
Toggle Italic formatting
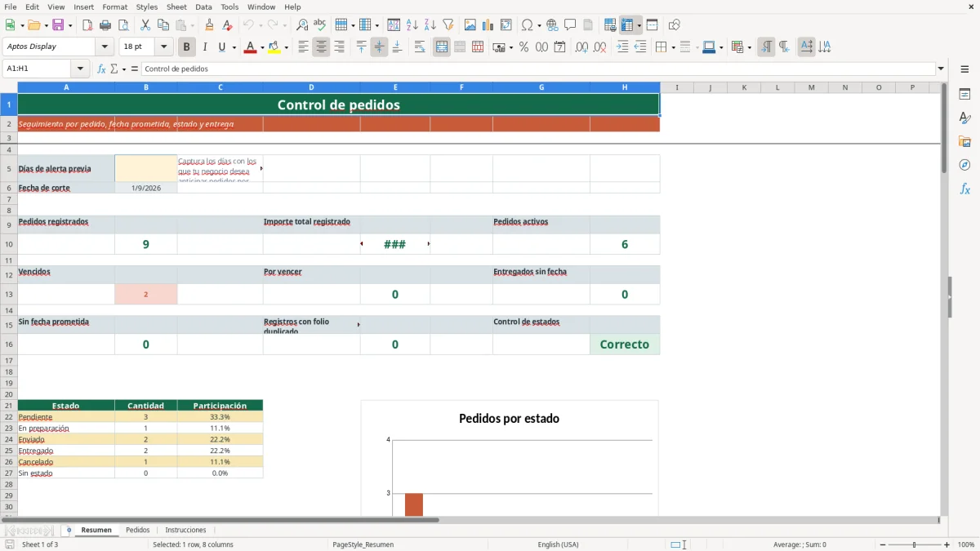click(205, 47)
